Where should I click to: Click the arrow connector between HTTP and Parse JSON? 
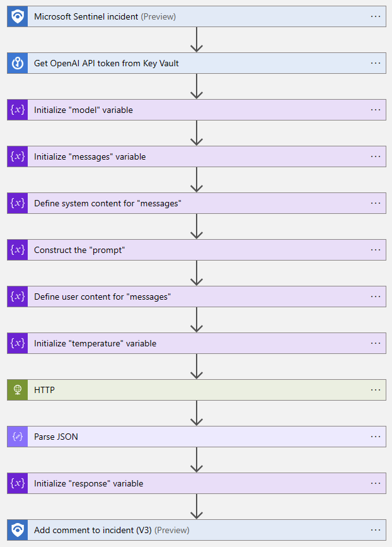[x=197, y=413]
